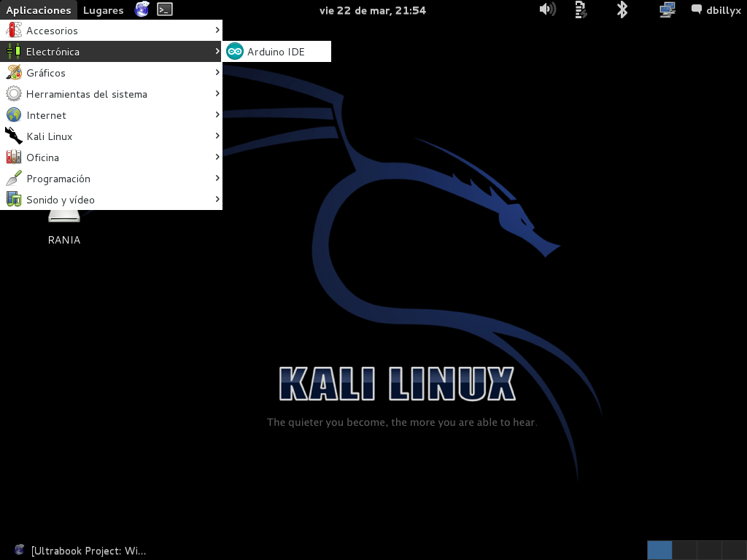Expand the Internet submenu arrow
Viewport: 747px width, 560px height.
(217, 114)
